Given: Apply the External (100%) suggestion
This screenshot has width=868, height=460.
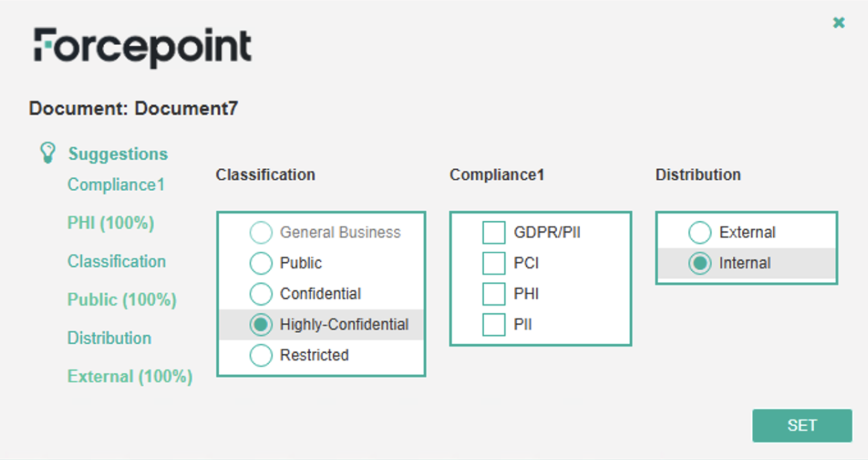Looking at the screenshot, I should [x=130, y=376].
